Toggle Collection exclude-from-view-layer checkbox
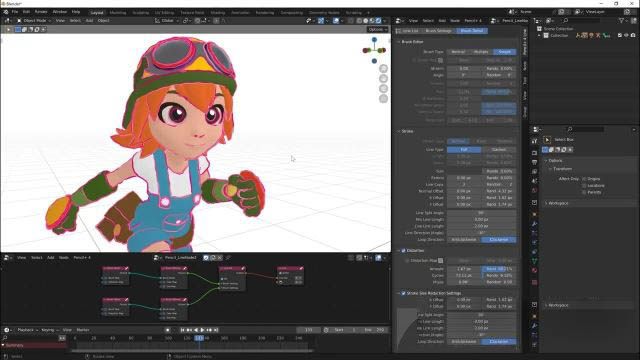640x360 pixels. [x=620, y=36]
